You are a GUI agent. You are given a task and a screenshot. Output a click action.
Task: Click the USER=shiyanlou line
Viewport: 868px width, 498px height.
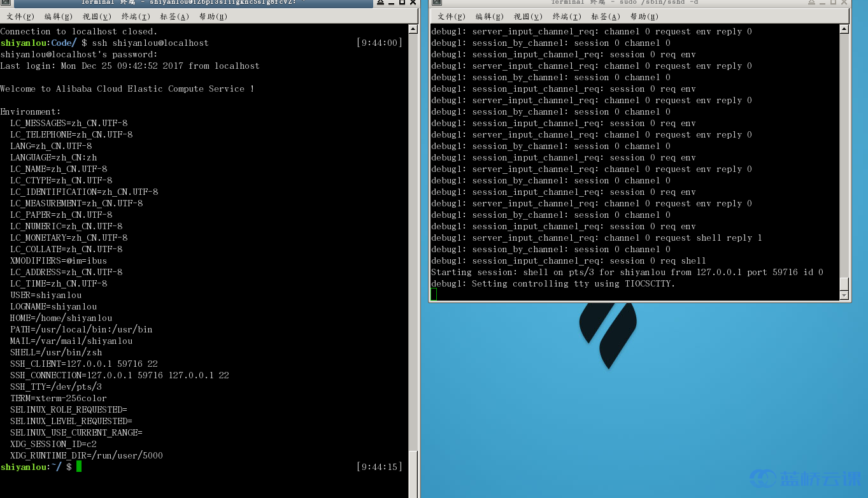coord(46,295)
